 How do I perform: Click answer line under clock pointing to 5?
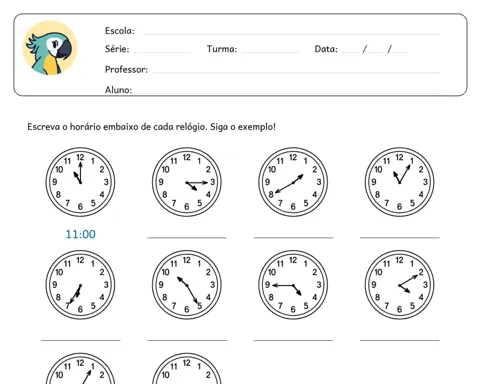pos(187,340)
